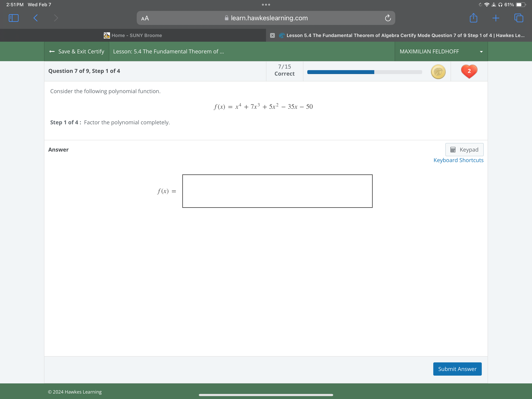Focus the f(x) answer input box

tap(277, 191)
